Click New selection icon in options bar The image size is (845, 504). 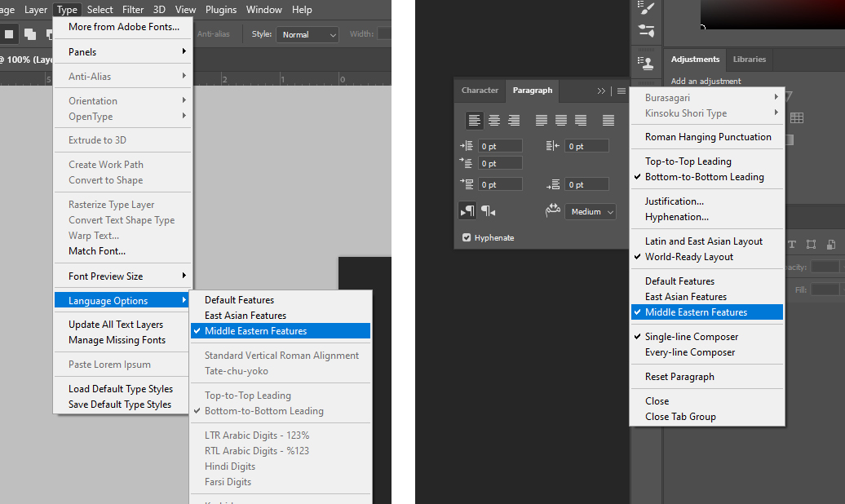(x=9, y=34)
